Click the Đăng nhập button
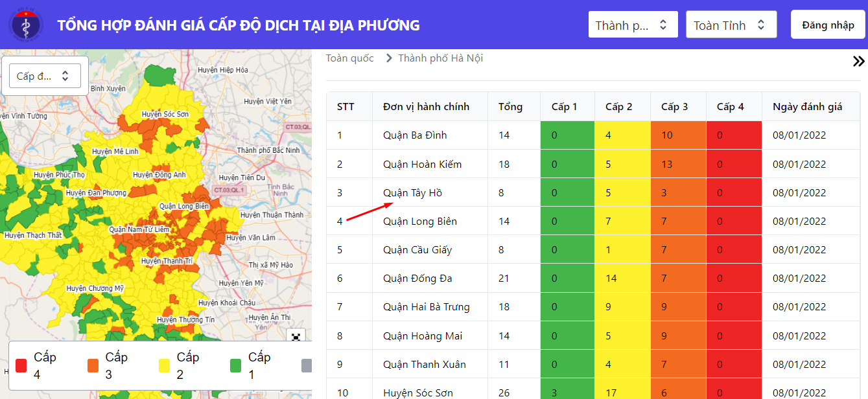The width and height of the screenshot is (868, 399). click(x=828, y=25)
